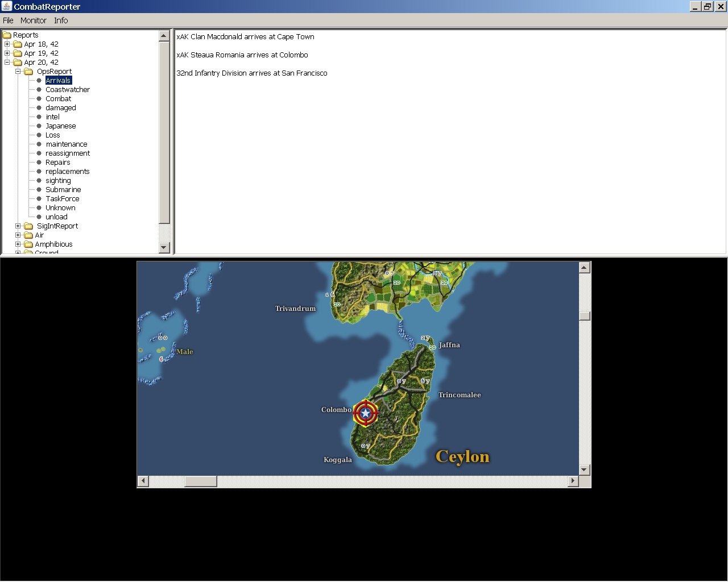Click the Trivandrum label on map
The width and height of the screenshot is (728, 582).
pos(295,309)
